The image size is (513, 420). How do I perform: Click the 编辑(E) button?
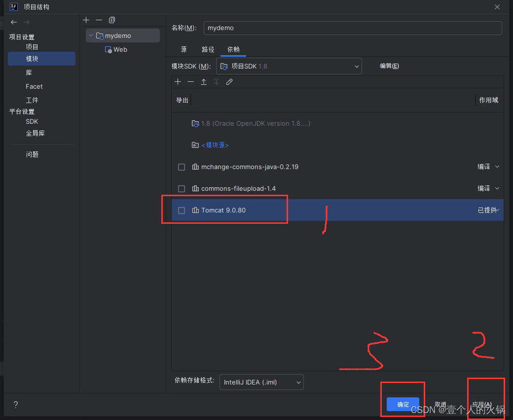coord(389,66)
